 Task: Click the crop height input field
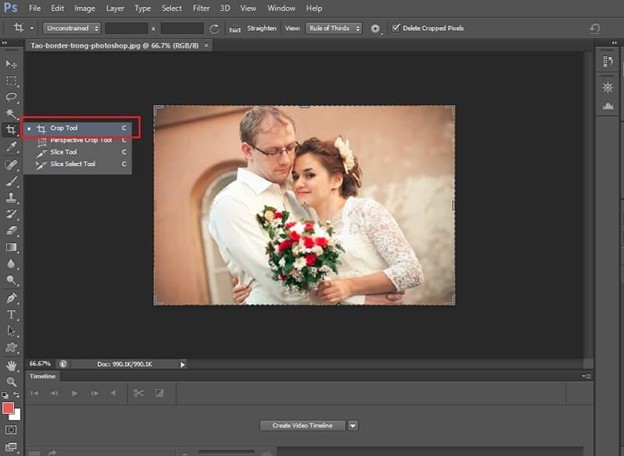tap(182, 28)
